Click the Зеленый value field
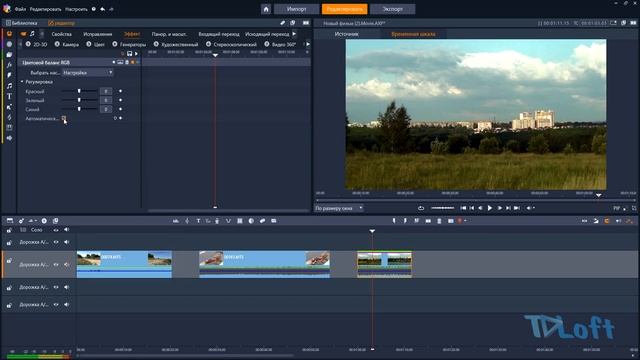The image size is (640, 360). point(106,100)
